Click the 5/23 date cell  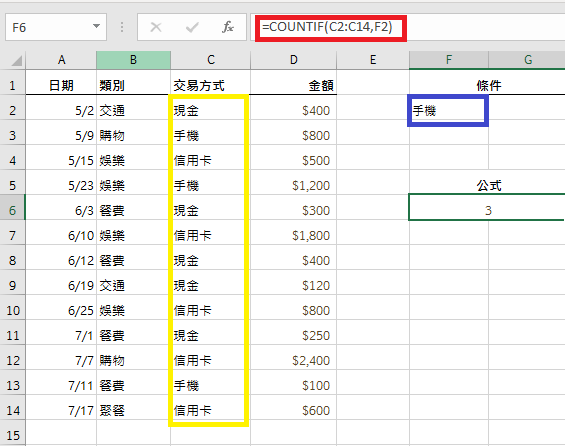(x=61, y=186)
